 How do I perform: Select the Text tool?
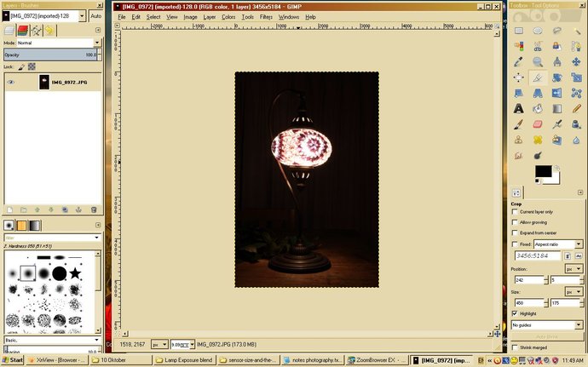pos(519,108)
